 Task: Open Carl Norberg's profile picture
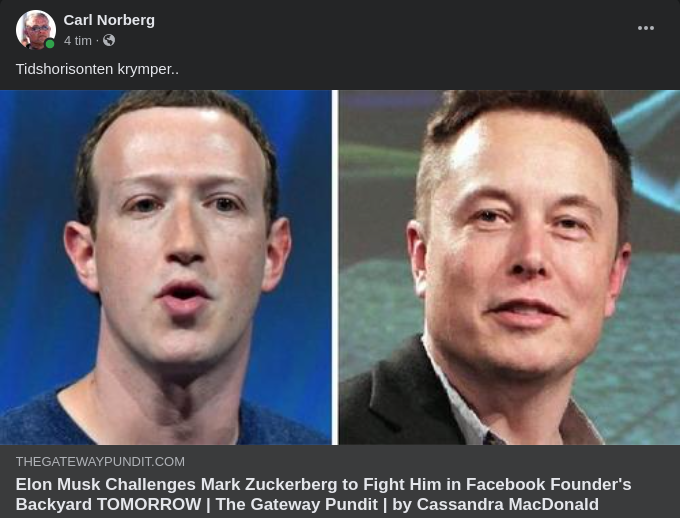coord(36,30)
